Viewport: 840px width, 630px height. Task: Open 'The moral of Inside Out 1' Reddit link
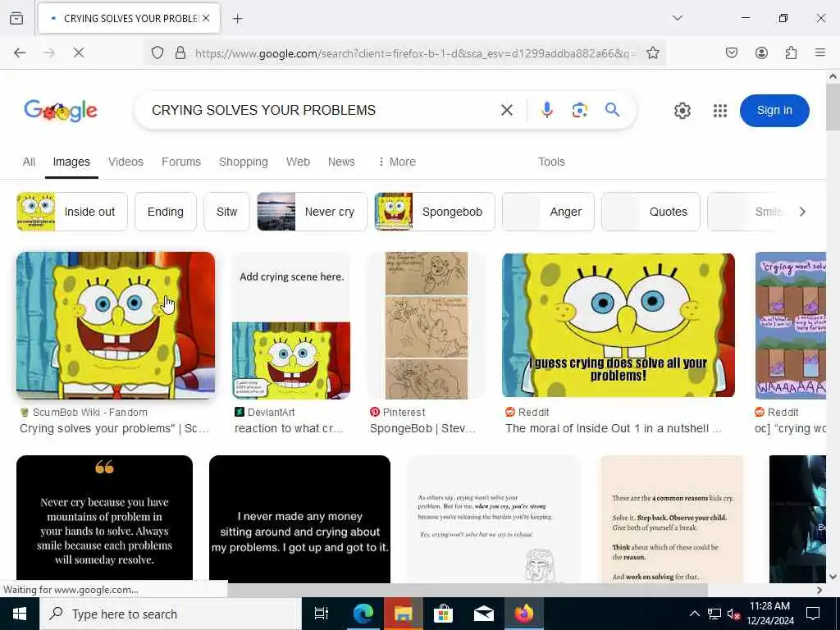click(x=613, y=428)
